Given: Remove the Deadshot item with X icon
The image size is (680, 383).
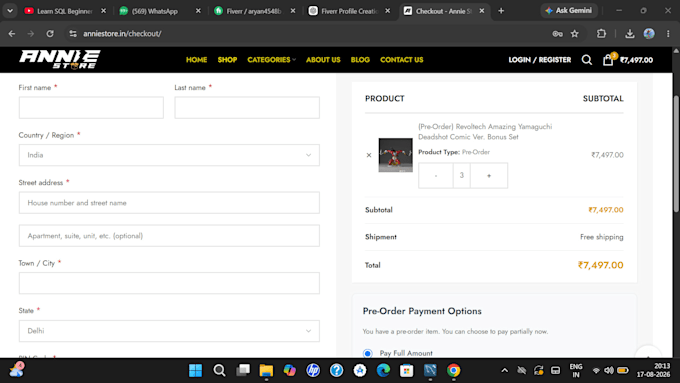Looking at the screenshot, I should tap(369, 155).
